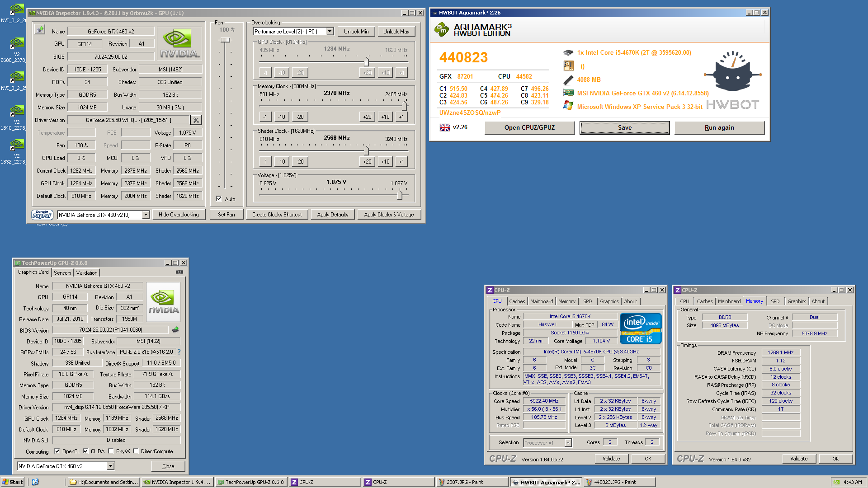Click the camera screenshot icon in GPU-Z

pyautogui.click(x=179, y=272)
